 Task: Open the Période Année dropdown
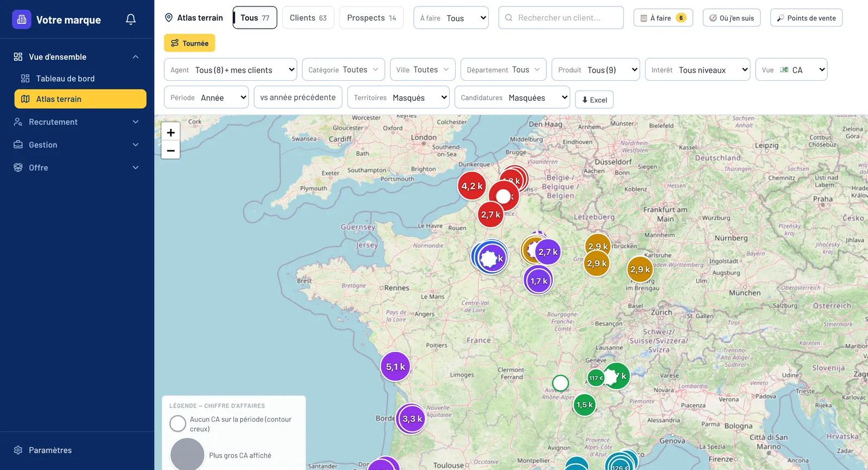(206, 98)
